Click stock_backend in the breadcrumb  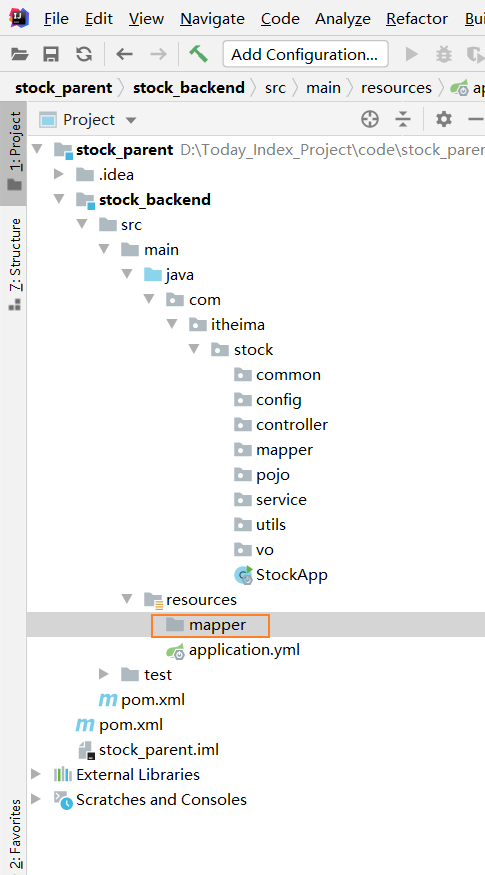pos(189,88)
